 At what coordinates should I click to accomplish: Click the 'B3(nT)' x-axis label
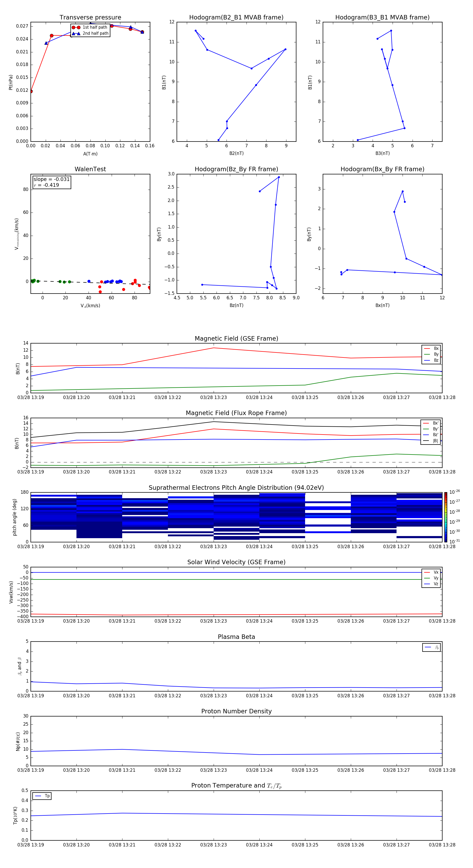[382, 153]
